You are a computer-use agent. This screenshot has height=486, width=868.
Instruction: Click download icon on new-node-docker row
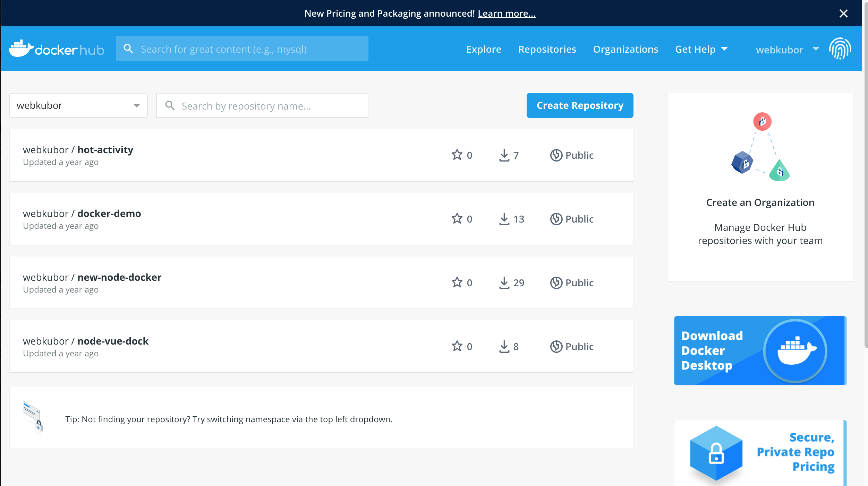pos(504,283)
